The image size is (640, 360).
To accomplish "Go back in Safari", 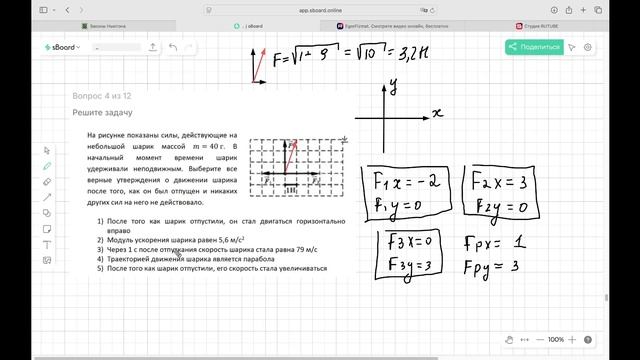I will point(68,10).
